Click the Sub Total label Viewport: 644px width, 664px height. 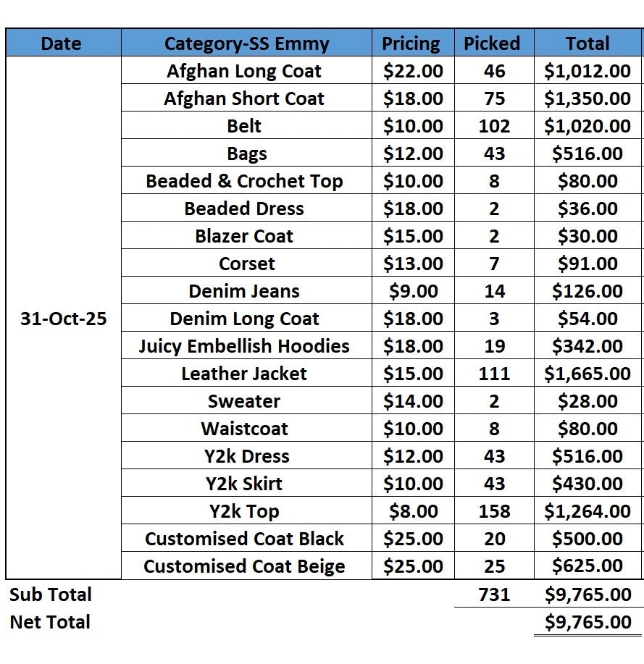[x=51, y=594]
